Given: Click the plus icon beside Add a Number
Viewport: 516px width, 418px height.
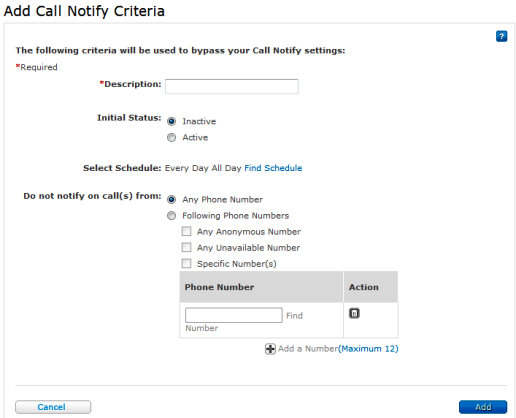Looking at the screenshot, I should [x=270, y=349].
